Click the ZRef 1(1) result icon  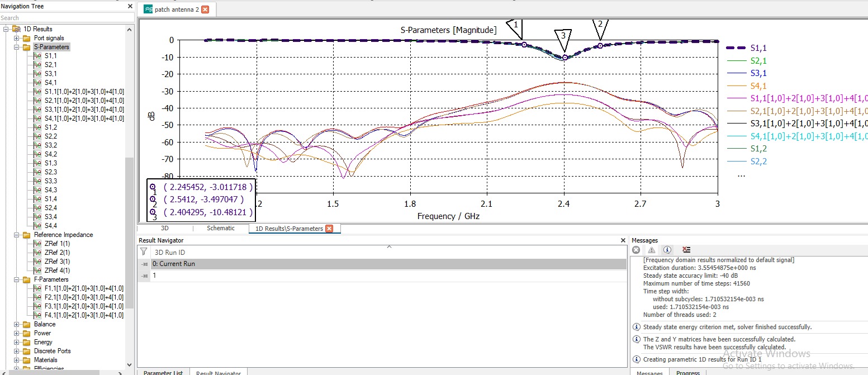(x=37, y=244)
